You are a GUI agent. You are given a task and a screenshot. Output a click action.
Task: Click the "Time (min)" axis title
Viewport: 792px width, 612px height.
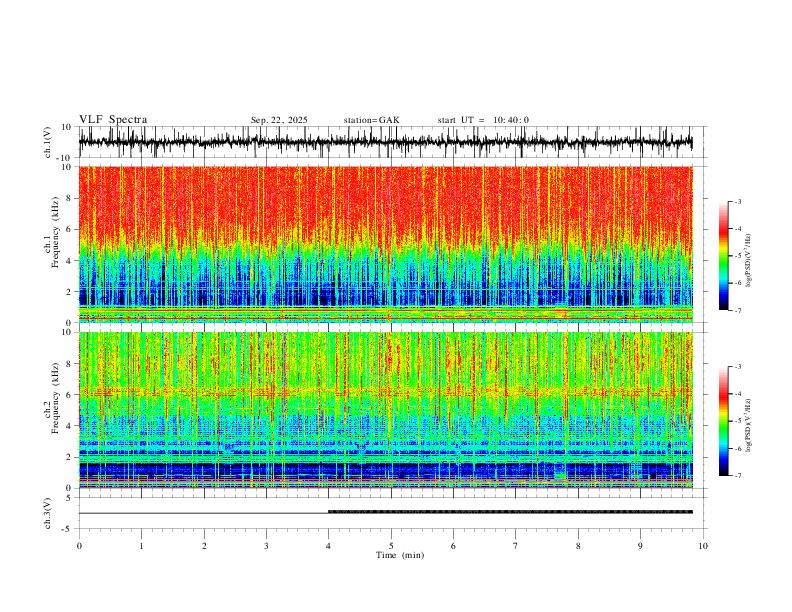[400, 555]
